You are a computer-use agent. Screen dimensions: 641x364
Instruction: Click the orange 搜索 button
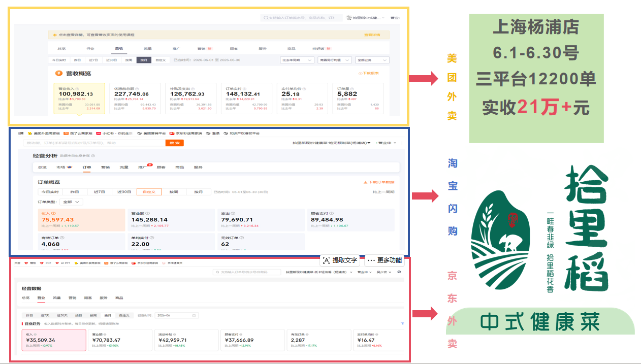(x=174, y=143)
